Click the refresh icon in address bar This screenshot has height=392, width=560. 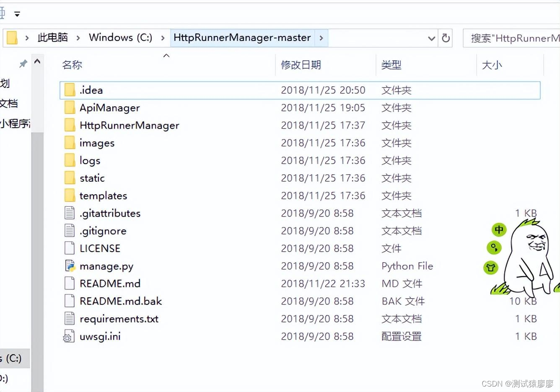[446, 38]
